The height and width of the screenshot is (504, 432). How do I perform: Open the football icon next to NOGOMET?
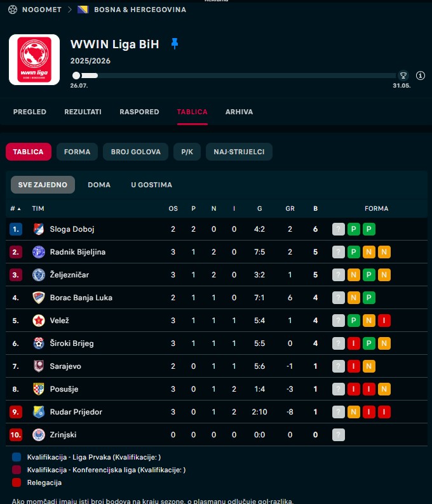(13, 10)
